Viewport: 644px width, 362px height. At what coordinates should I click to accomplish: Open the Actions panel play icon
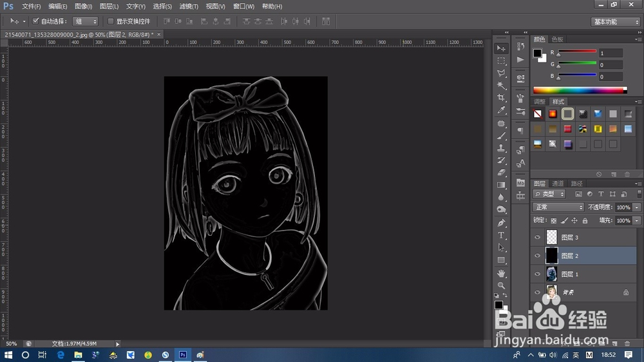pos(521,60)
